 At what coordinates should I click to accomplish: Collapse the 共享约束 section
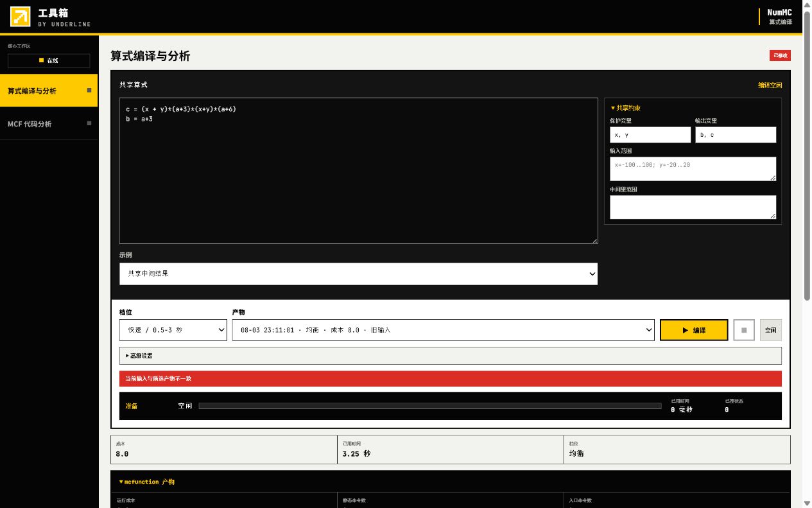point(625,108)
